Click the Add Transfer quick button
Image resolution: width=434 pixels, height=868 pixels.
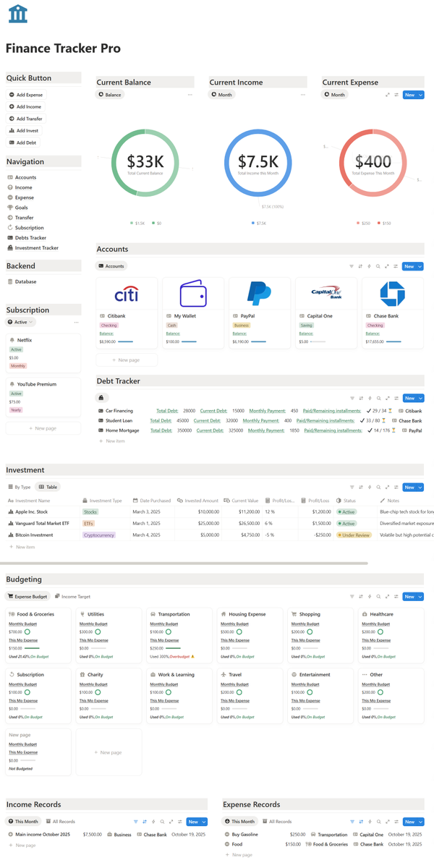click(x=26, y=119)
